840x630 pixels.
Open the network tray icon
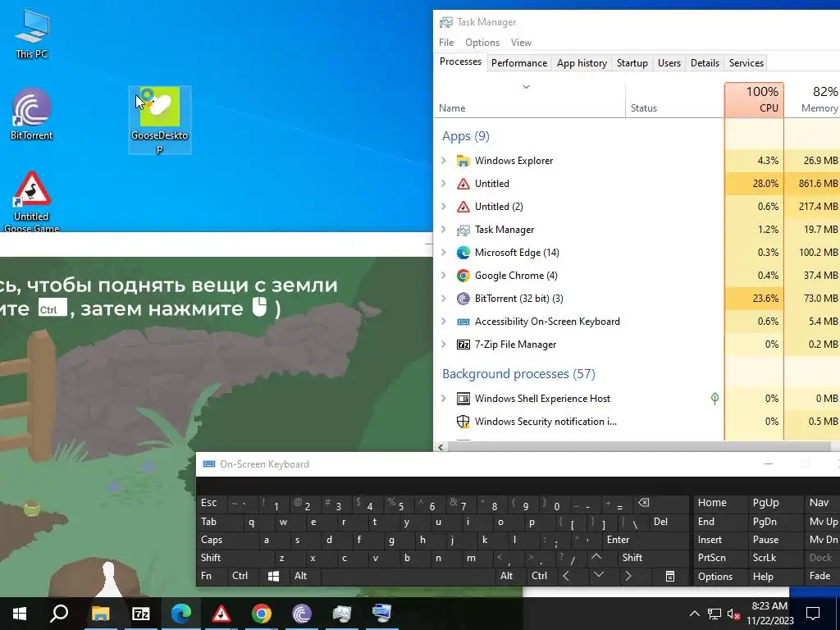tap(714, 614)
